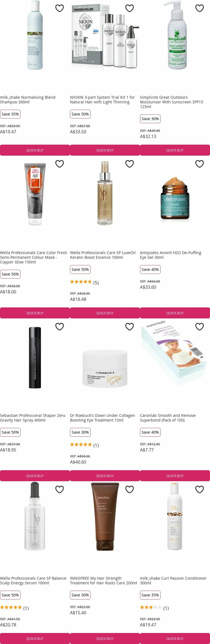View the Wella SP Balance Scalp serum image
Viewport: 210px width, 644px height.
(x=35, y=516)
